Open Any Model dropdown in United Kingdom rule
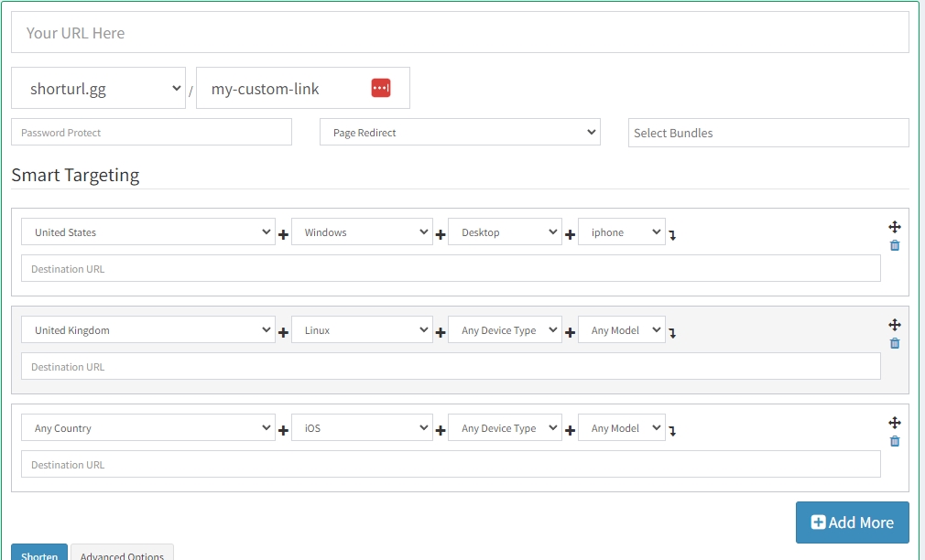The image size is (925, 560). (622, 329)
